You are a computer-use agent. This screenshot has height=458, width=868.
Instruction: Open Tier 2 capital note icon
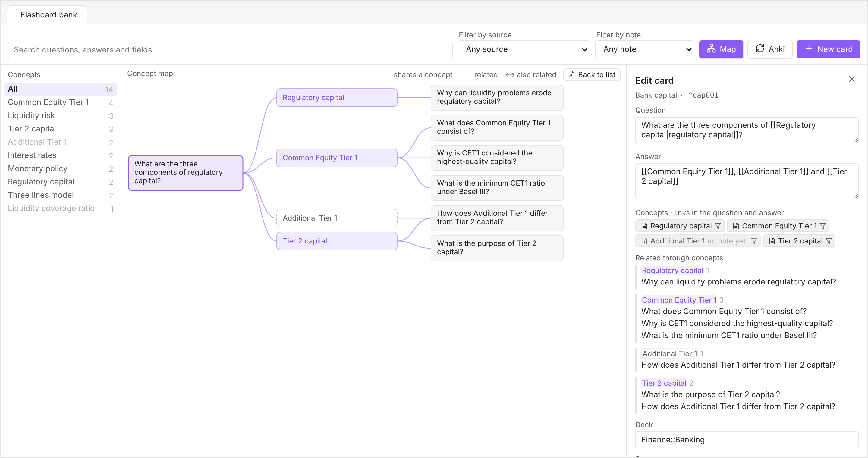772,241
